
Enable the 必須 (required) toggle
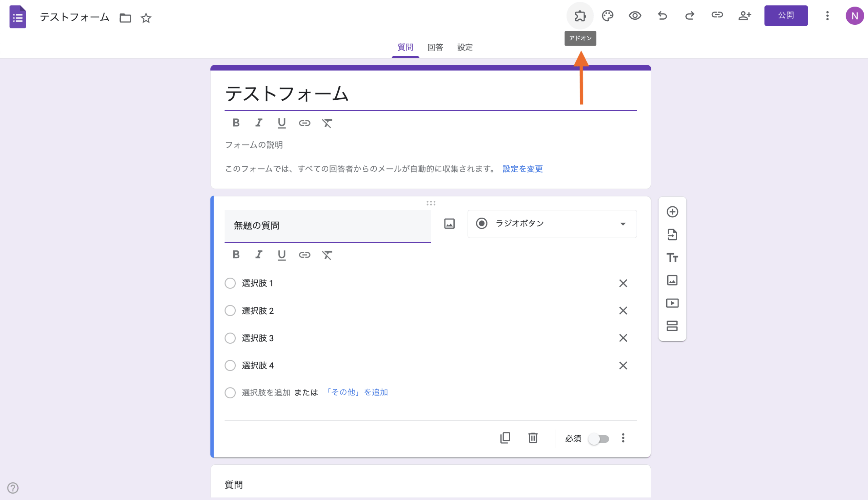[599, 439]
